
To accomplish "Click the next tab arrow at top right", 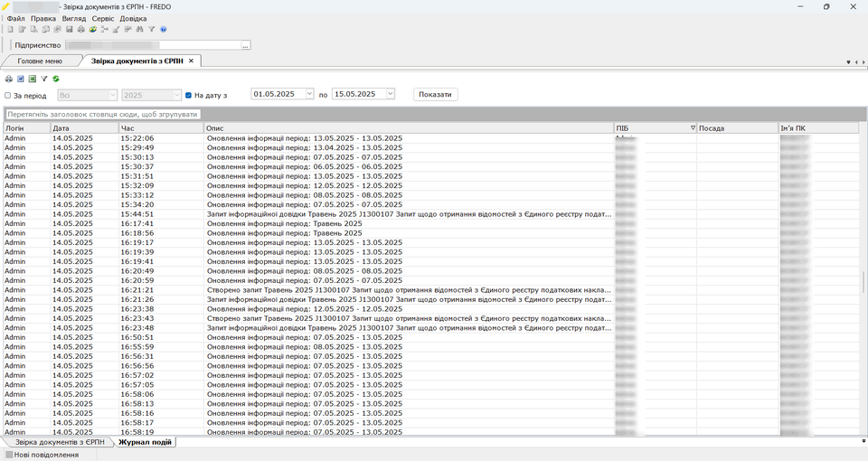I will [863, 62].
